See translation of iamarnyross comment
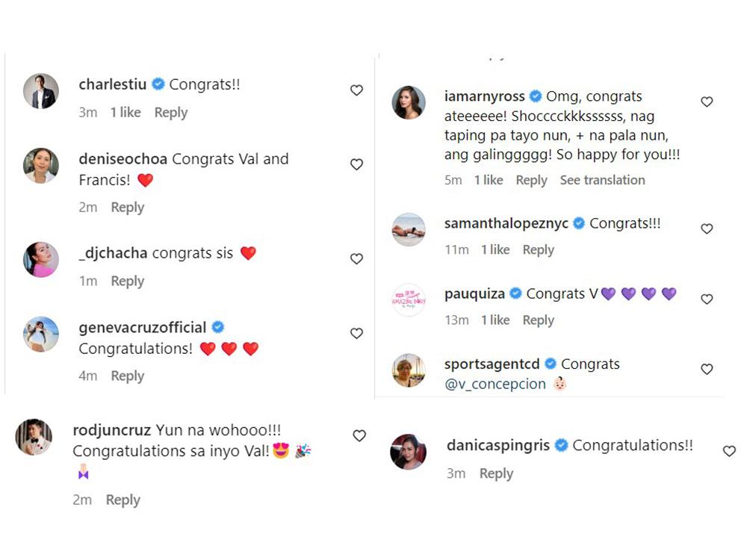Screen dimensions: 747x560 (x=602, y=180)
